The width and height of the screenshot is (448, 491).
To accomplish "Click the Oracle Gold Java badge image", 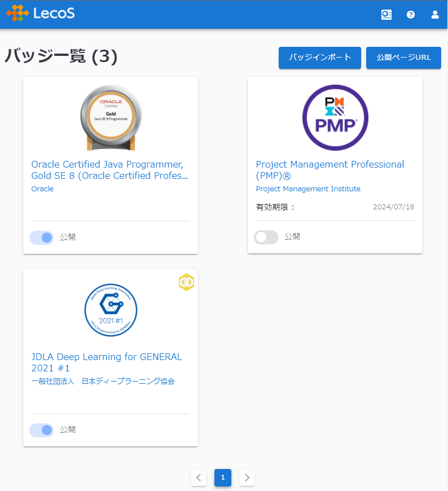I will click(x=111, y=118).
